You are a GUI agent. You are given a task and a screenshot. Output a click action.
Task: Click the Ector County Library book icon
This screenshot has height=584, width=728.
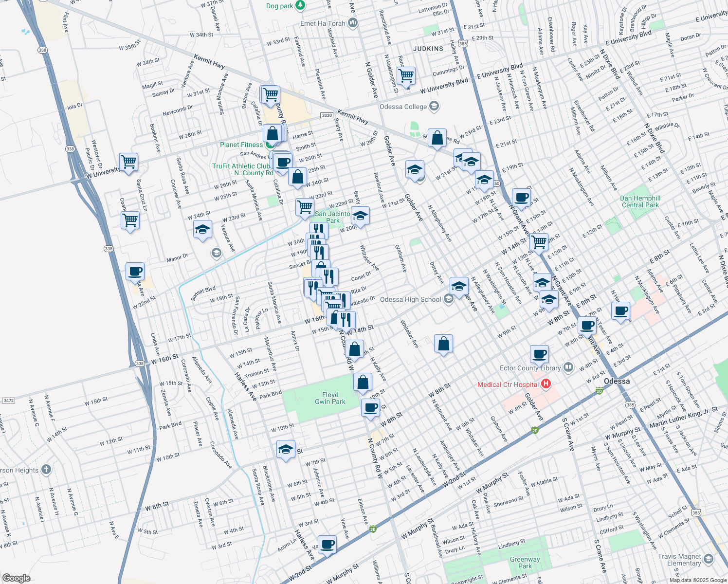point(568,367)
